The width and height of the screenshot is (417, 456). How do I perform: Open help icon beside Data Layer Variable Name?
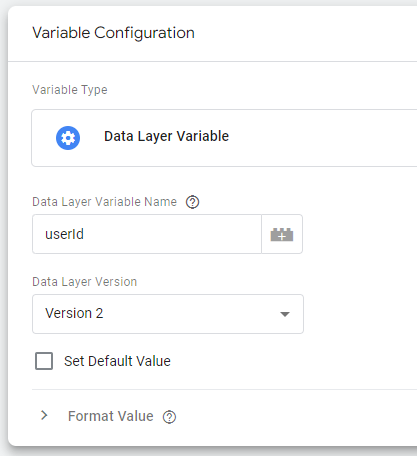192,202
